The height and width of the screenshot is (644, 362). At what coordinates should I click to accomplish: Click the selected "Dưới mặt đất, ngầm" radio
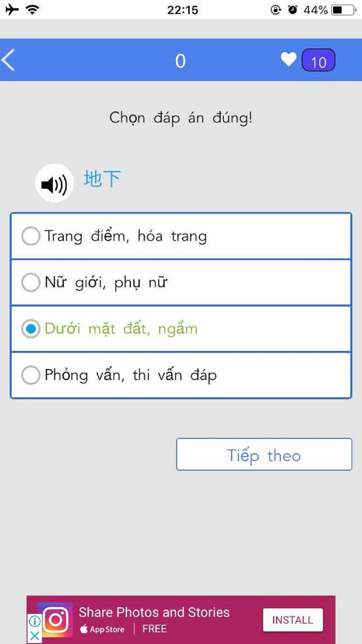click(31, 329)
